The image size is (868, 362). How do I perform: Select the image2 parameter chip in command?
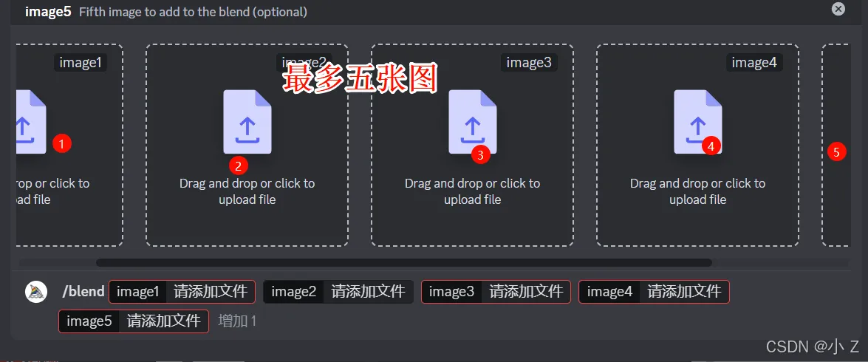coord(338,292)
